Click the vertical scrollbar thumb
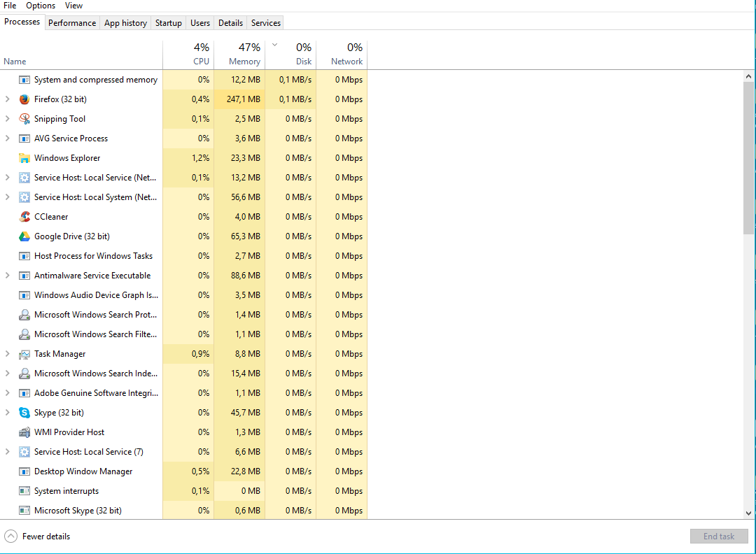This screenshot has width=756, height=554. 748,158
